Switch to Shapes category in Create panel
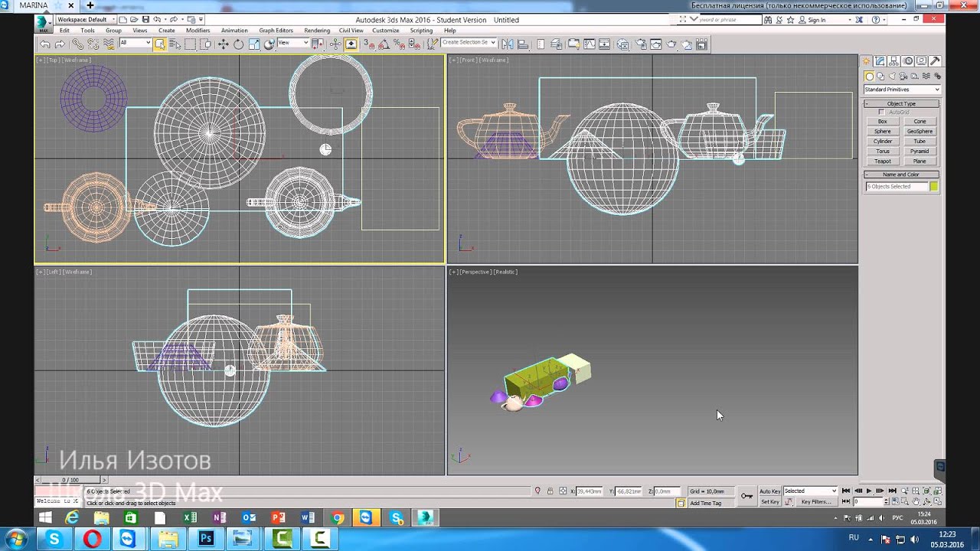The width and height of the screenshot is (980, 551). 880,76
